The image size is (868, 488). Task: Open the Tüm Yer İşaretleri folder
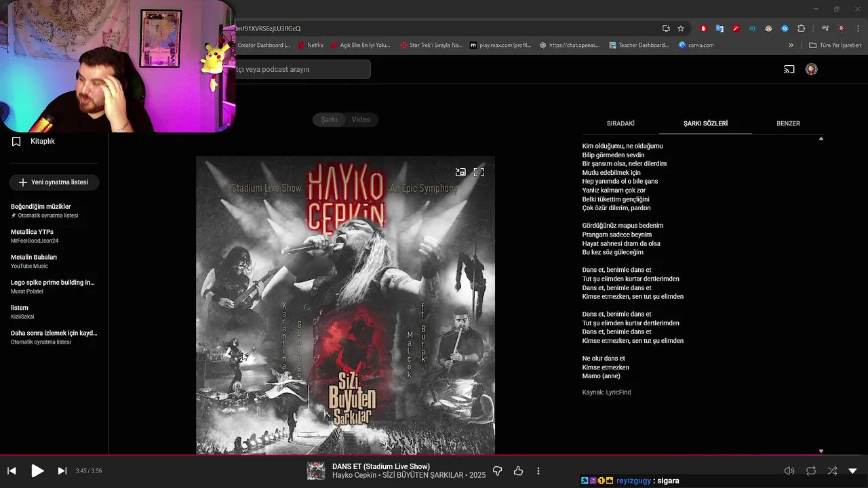[x=835, y=45]
